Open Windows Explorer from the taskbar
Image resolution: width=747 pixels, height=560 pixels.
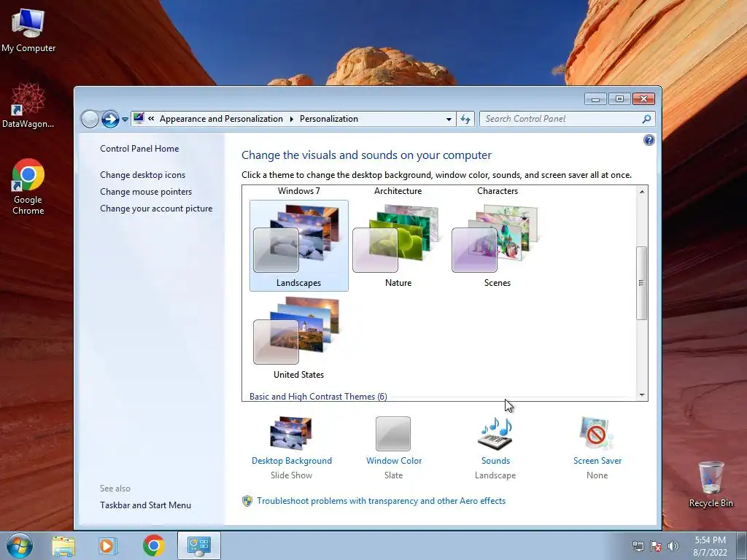click(63, 545)
